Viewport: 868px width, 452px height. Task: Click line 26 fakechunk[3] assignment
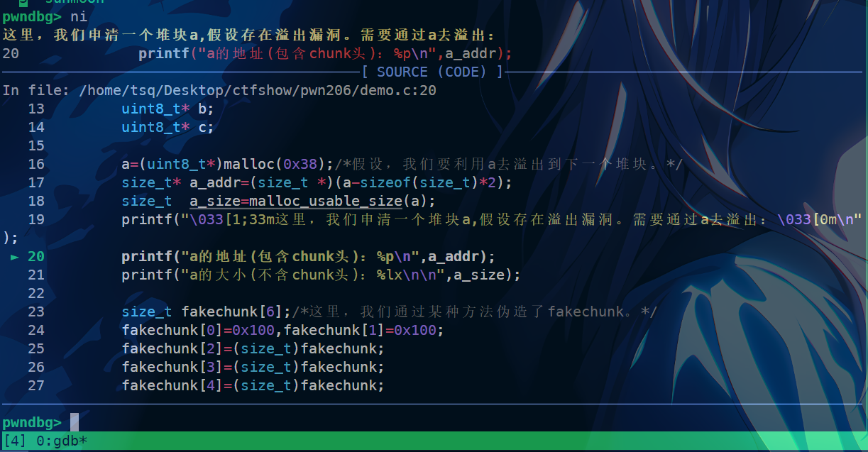[x=253, y=367]
